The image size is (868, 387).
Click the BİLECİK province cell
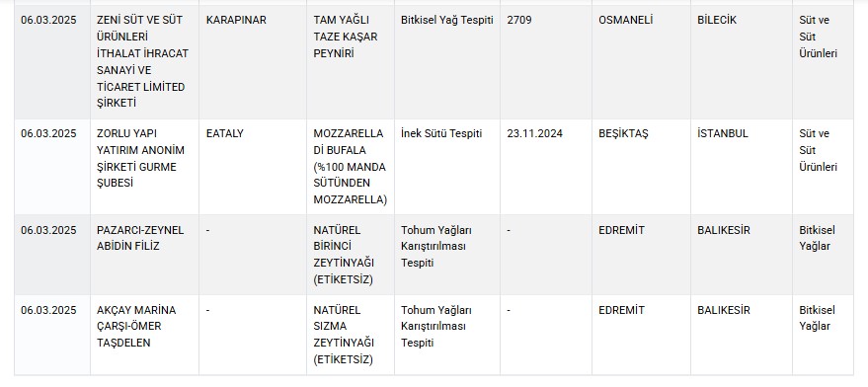tap(742, 62)
